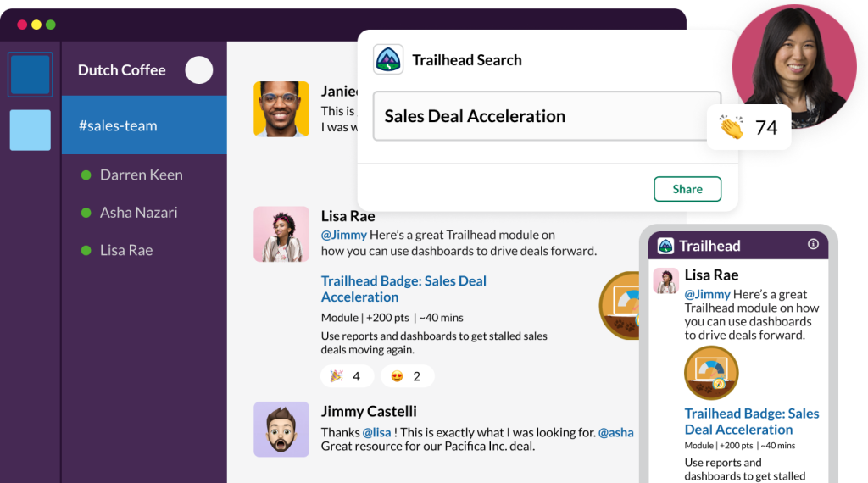Click the 'Use reports and dashboards' description in chat

point(434,342)
